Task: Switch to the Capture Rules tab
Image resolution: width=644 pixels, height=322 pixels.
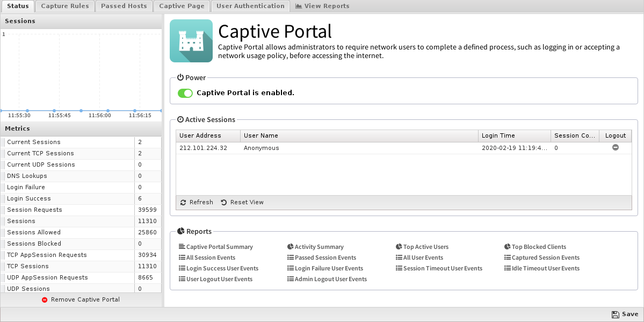Action: 65,6
